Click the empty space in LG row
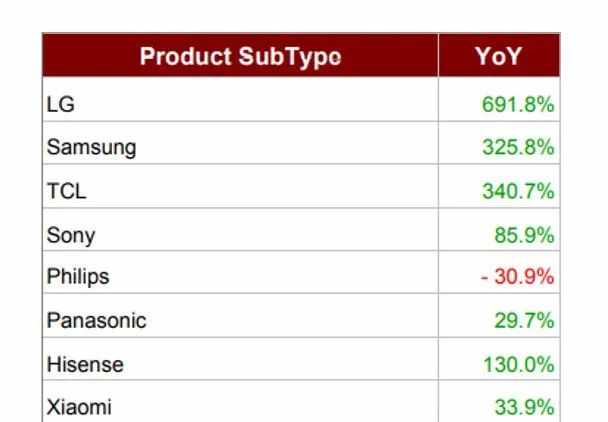 point(256,99)
